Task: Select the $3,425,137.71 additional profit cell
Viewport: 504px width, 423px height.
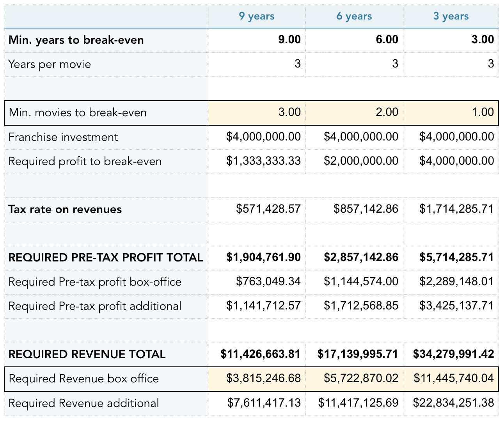Action: click(451, 306)
